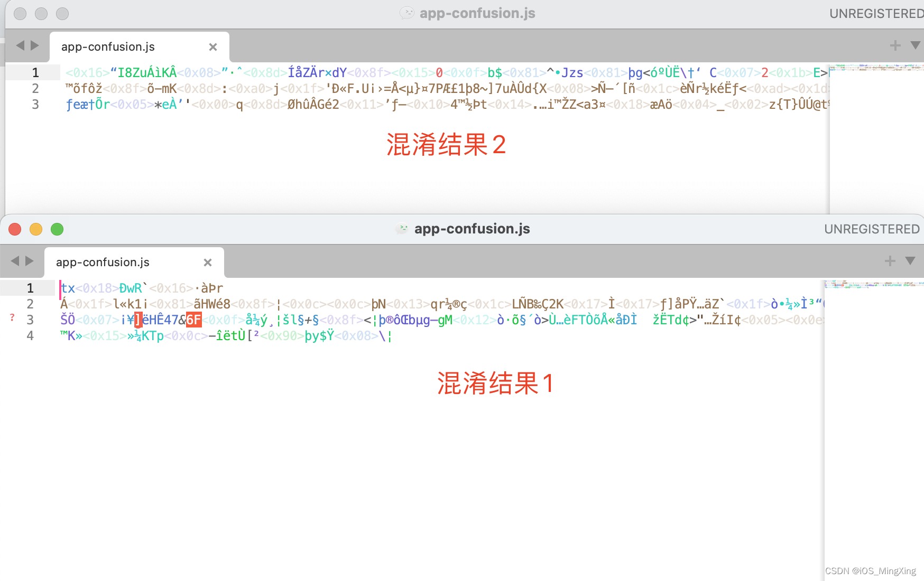The height and width of the screenshot is (581, 924).
Task: Click UNREGISTERED label in front window
Action: click(x=872, y=229)
